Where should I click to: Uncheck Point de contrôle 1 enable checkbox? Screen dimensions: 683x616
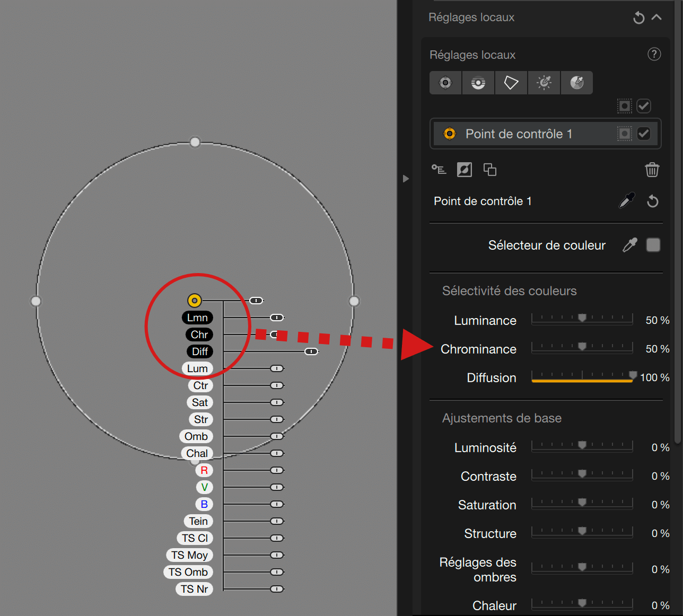coord(644,134)
